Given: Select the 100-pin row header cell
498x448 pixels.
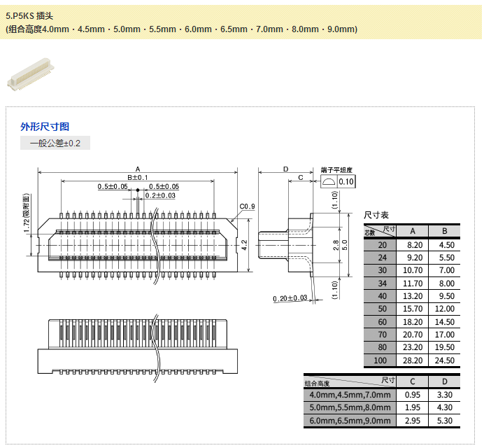Looking at the screenshot, I should coord(381,360).
